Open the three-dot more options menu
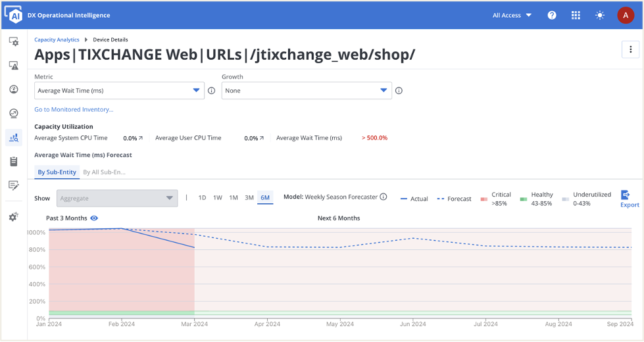The height and width of the screenshot is (342, 644). (x=630, y=49)
